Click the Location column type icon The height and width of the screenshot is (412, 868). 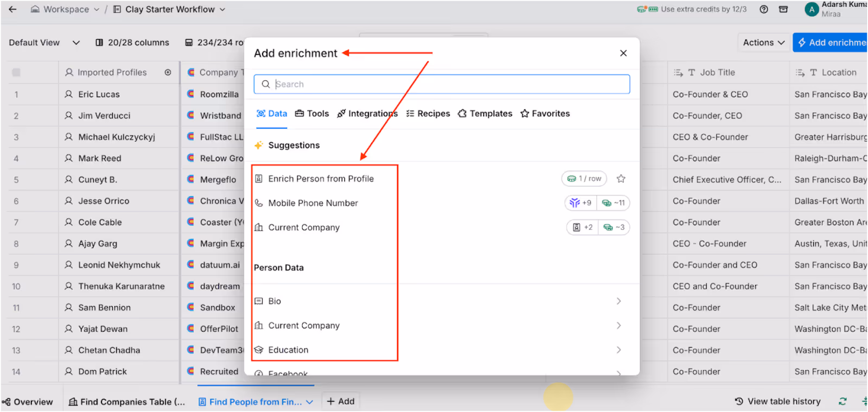pos(813,72)
